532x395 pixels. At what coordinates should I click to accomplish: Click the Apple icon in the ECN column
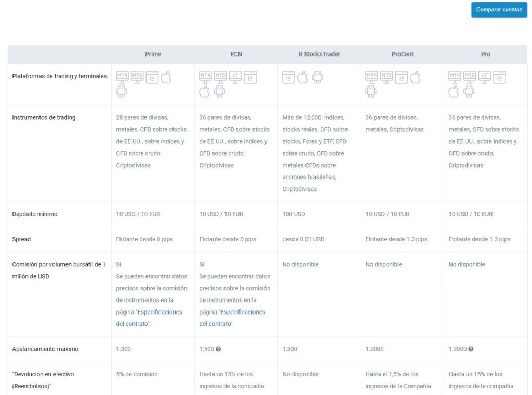[x=205, y=91]
